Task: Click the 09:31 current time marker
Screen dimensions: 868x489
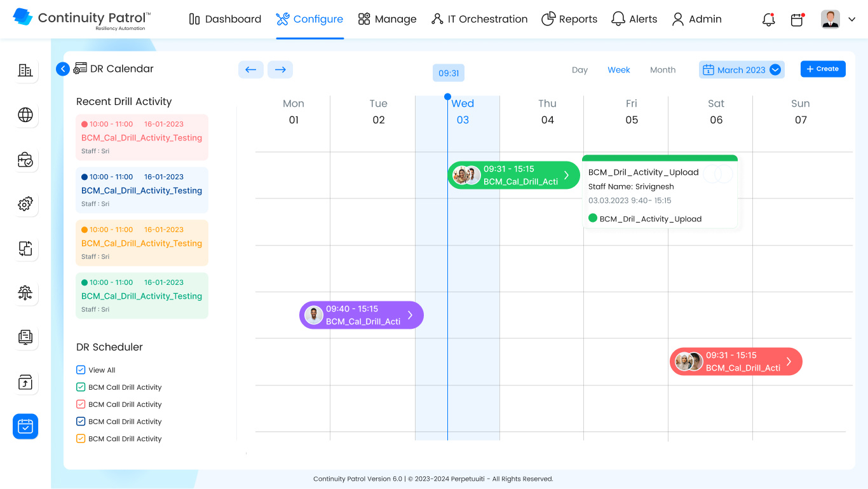Action: coord(448,73)
